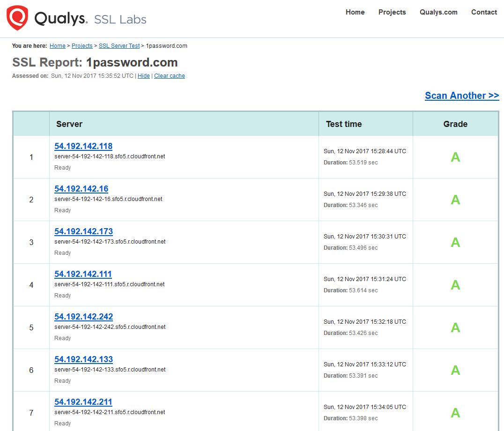Click the Ready status under 54.192.142.173

coord(63,253)
